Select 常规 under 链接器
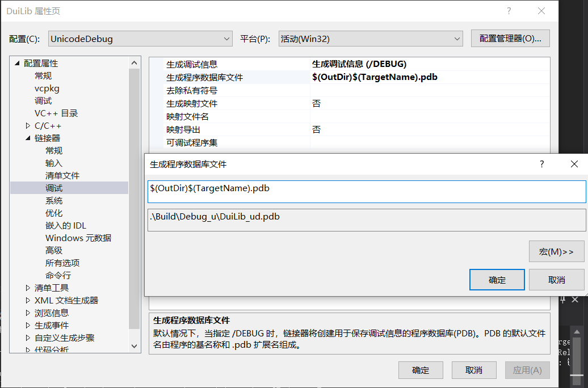Viewport: 588px width, 388px height. [x=53, y=151]
